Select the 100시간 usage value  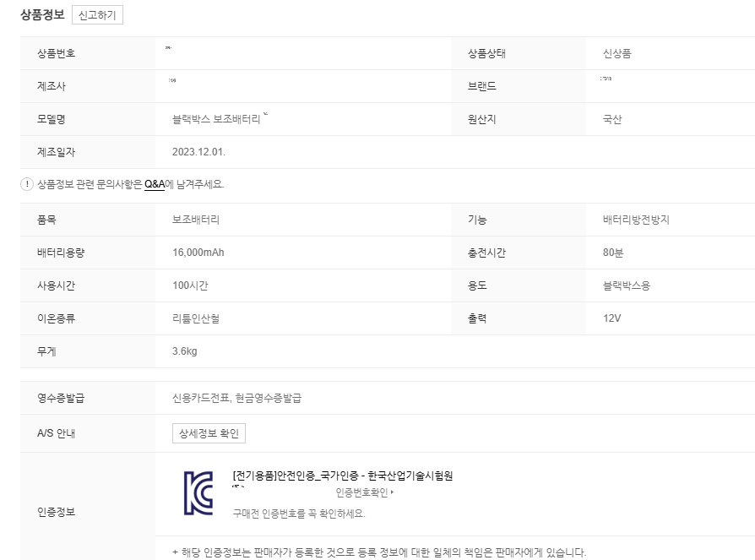[190, 285]
